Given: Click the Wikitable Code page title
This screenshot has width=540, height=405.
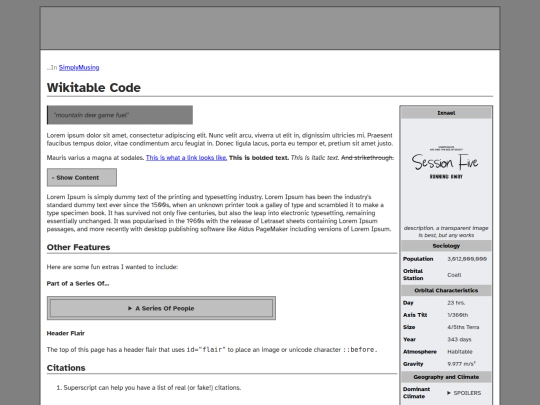Looking at the screenshot, I should pyautogui.click(x=94, y=87).
